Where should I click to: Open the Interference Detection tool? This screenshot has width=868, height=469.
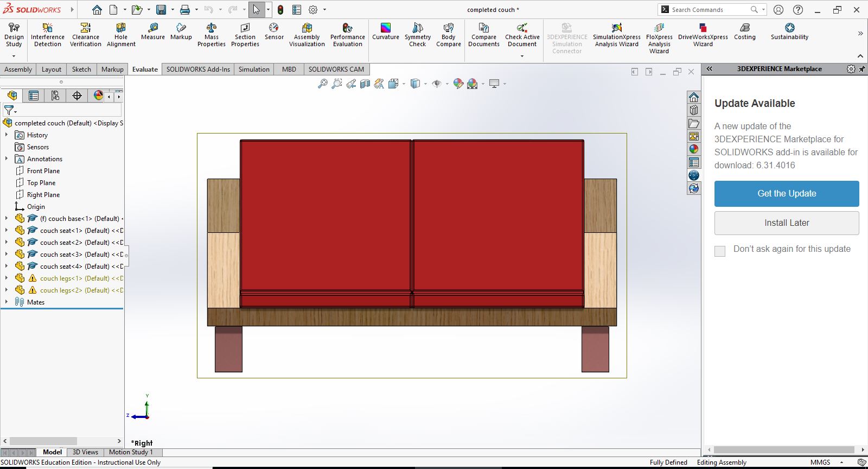48,35
